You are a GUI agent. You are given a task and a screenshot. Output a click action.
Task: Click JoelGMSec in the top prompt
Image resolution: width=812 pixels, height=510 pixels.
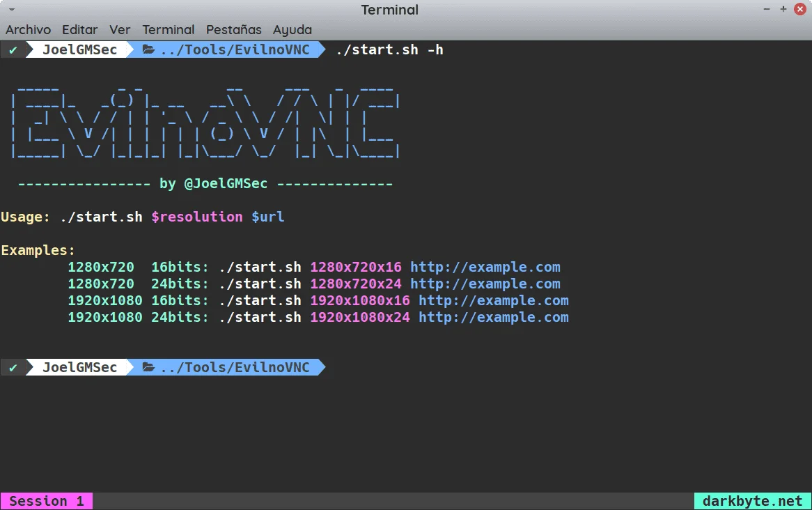pos(80,49)
